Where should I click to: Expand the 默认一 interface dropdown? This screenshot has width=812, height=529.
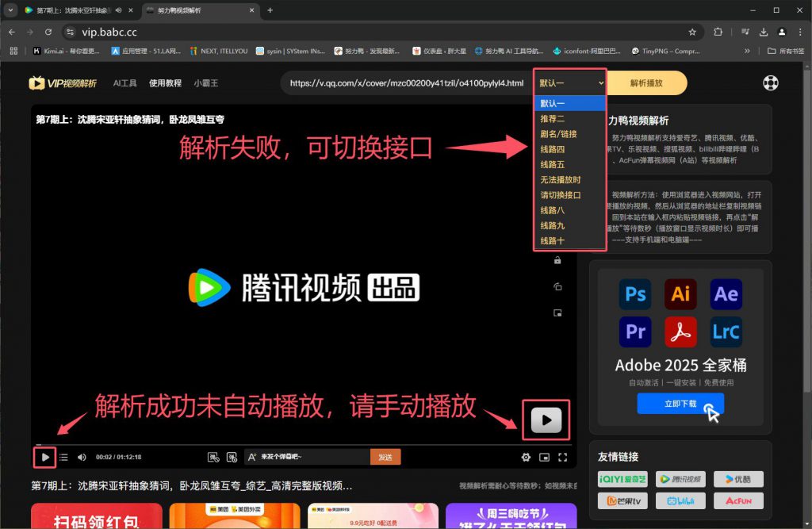pos(571,82)
